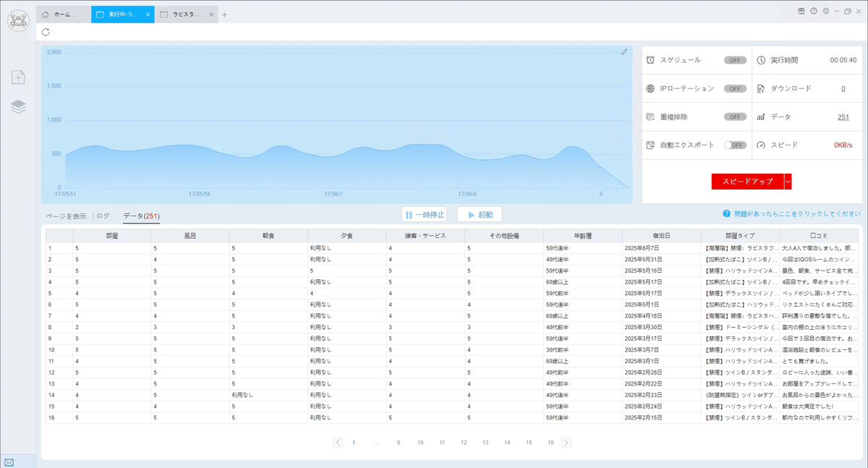Image resolution: width=868 pixels, height=468 pixels.
Task: Click the refresh icon below the tabs
Action: 46,32
